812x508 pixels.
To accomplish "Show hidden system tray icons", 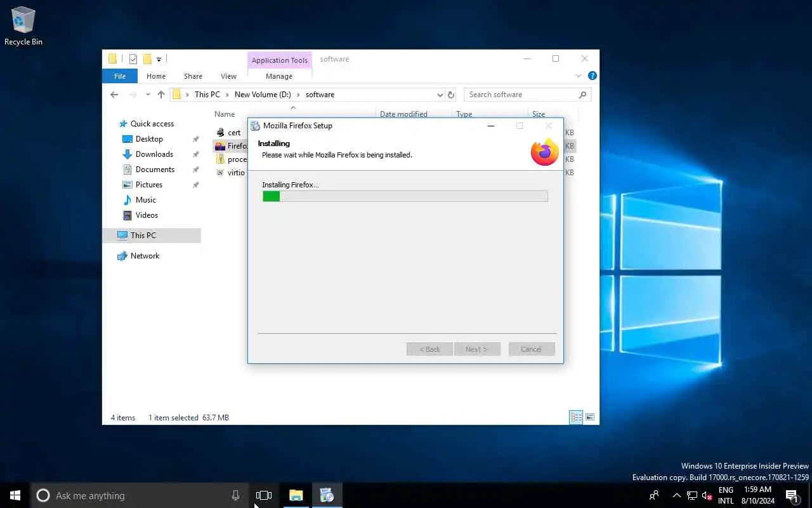I will pos(676,495).
